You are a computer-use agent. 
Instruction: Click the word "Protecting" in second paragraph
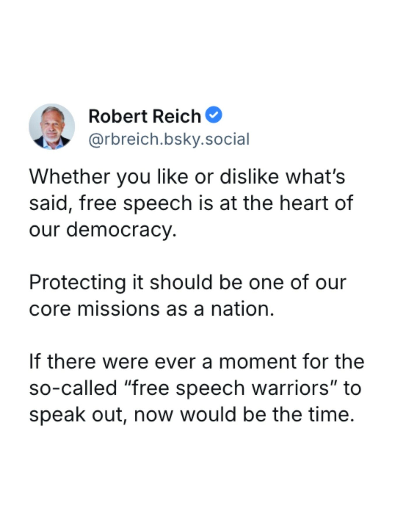(78, 283)
